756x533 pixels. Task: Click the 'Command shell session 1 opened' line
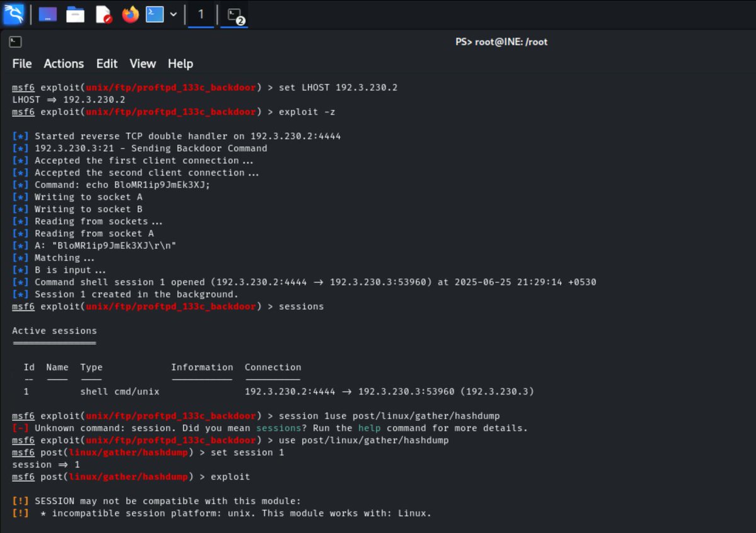[304, 282]
